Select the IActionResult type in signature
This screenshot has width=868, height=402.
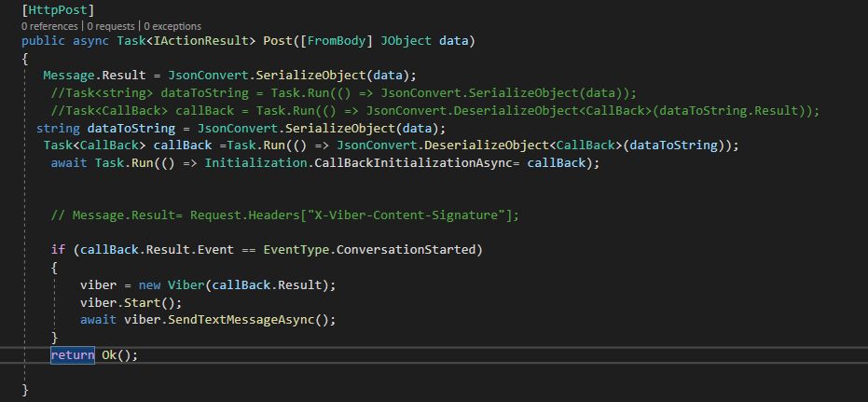pos(200,41)
